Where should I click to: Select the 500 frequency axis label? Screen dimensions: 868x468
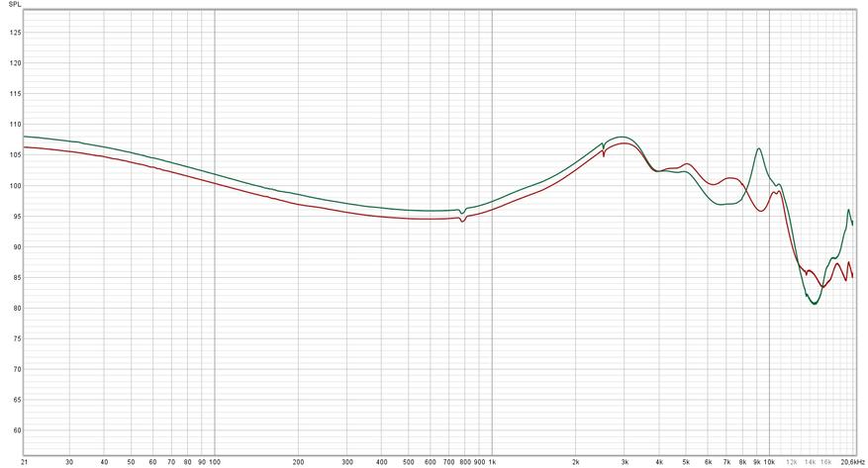pos(409,462)
